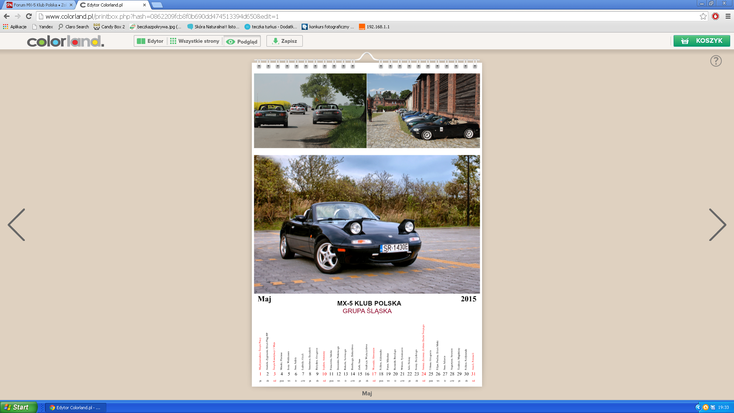Show Wszystkie strony view
Screen dimensions: 734x413
click(194, 41)
